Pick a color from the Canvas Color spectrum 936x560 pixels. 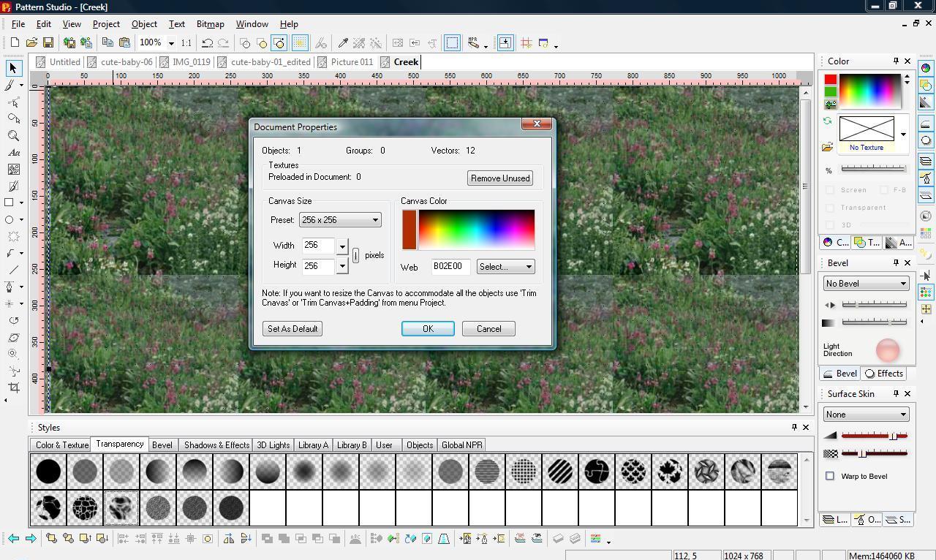[x=475, y=229]
